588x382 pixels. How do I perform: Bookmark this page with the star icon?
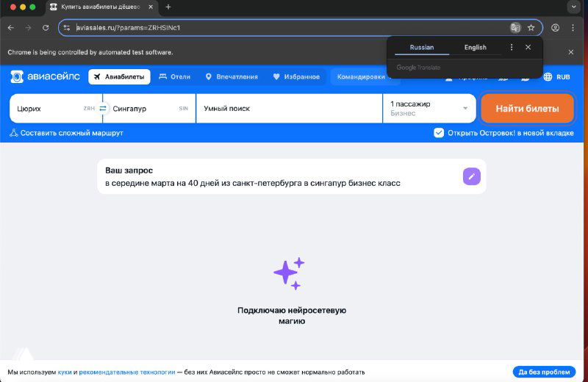531,28
